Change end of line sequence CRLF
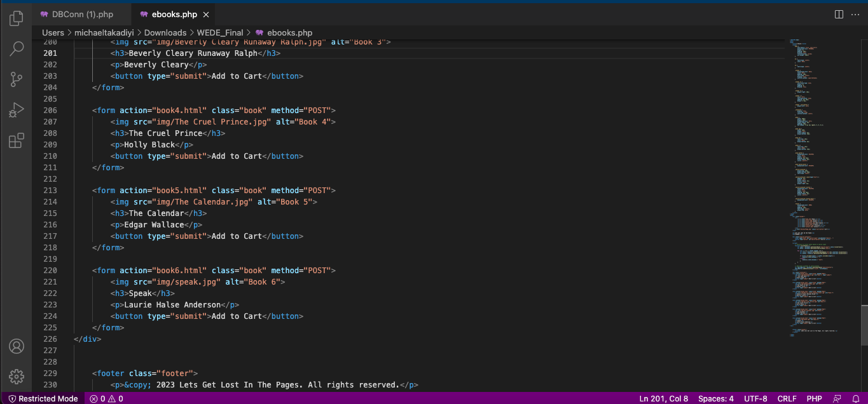This screenshot has width=868, height=404. [787, 399]
